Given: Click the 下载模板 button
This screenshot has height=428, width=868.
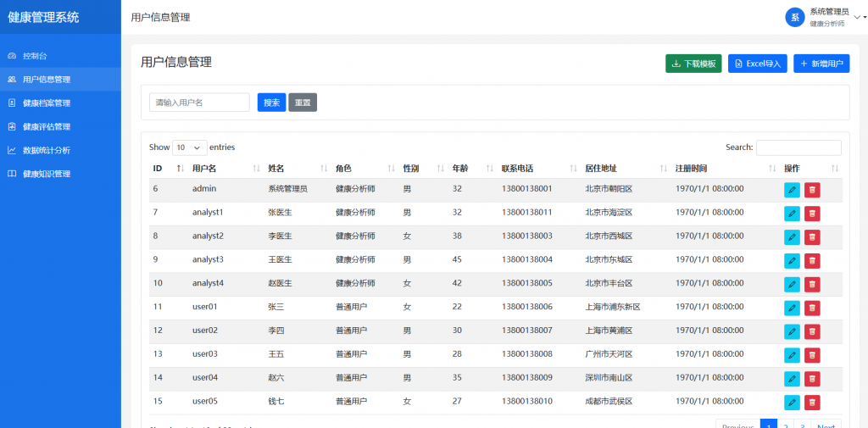Looking at the screenshot, I should click(693, 64).
